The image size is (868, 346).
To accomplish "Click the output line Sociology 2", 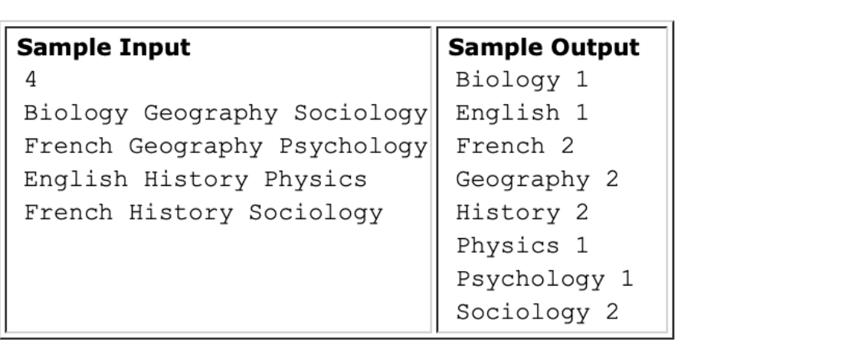I will [537, 313].
